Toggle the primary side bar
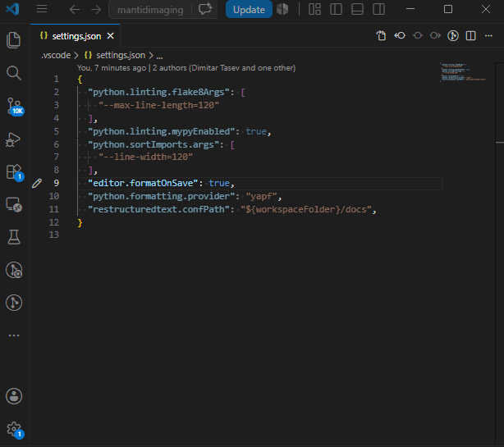504x447 pixels. click(336, 9)
